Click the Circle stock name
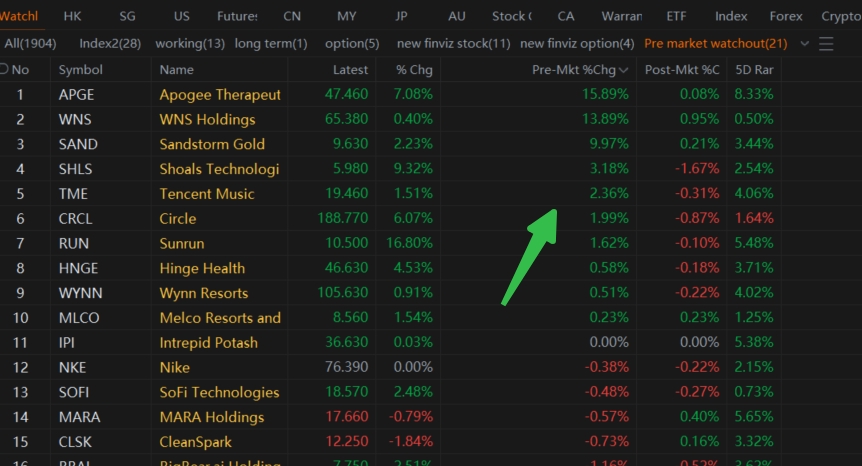862x466 pixels. click(178, 219)
